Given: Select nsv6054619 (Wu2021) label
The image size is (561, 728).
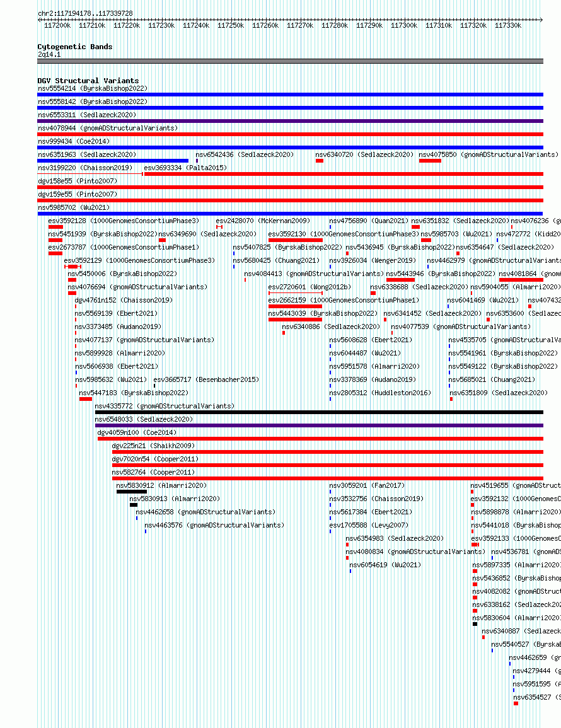Looking at the screenshot, I should pyautogui.click(x=385, y=565).
